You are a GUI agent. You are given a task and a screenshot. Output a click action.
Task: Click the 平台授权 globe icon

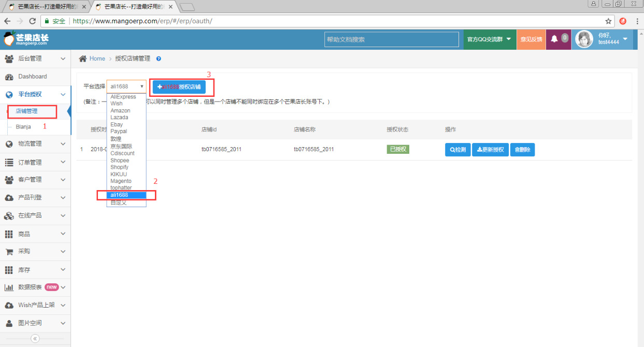pos(9,94)
